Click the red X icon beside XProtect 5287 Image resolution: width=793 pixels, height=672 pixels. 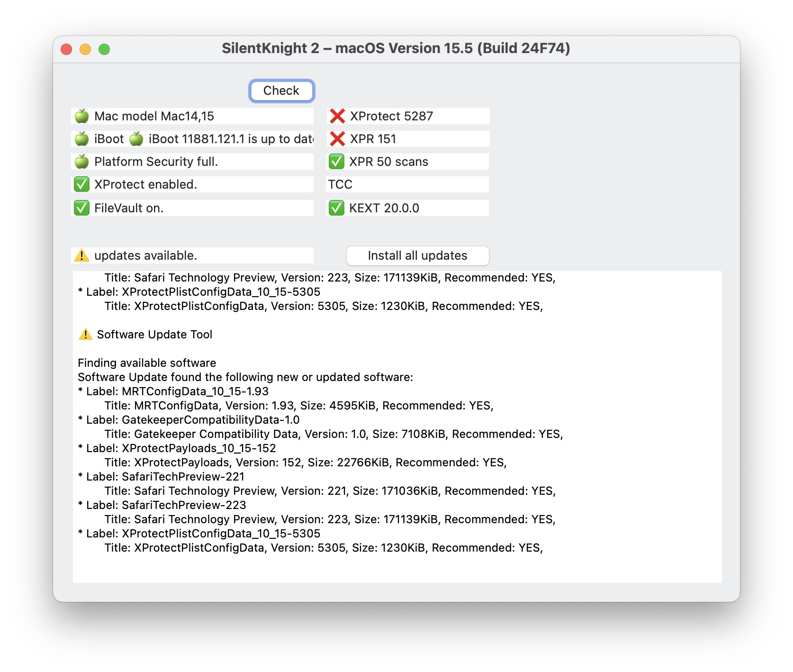[337, 116]
